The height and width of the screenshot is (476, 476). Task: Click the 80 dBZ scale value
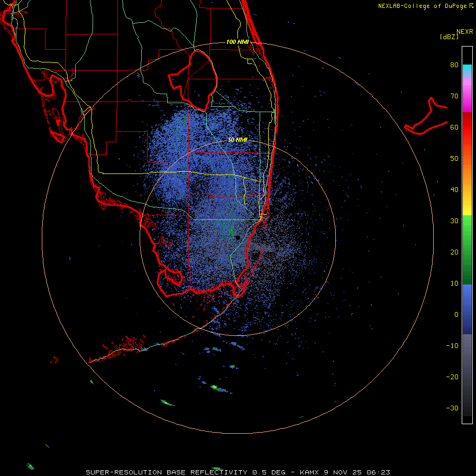[x=454, y=65]
